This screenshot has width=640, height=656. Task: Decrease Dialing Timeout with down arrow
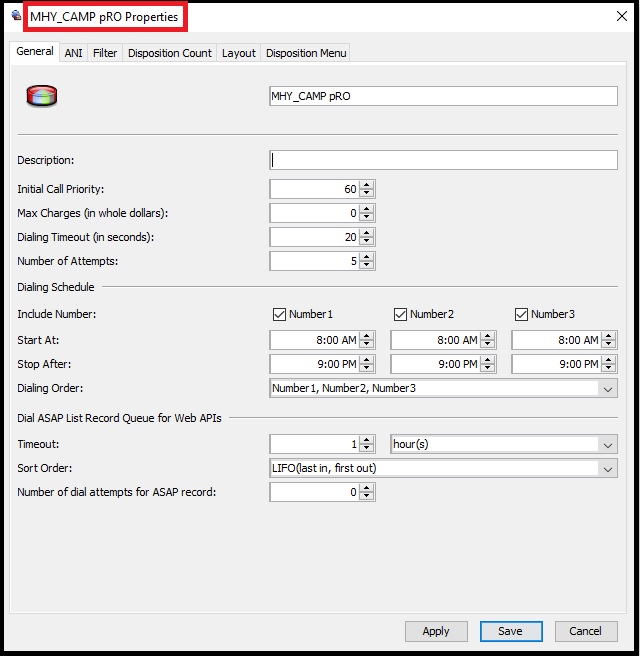366,241
